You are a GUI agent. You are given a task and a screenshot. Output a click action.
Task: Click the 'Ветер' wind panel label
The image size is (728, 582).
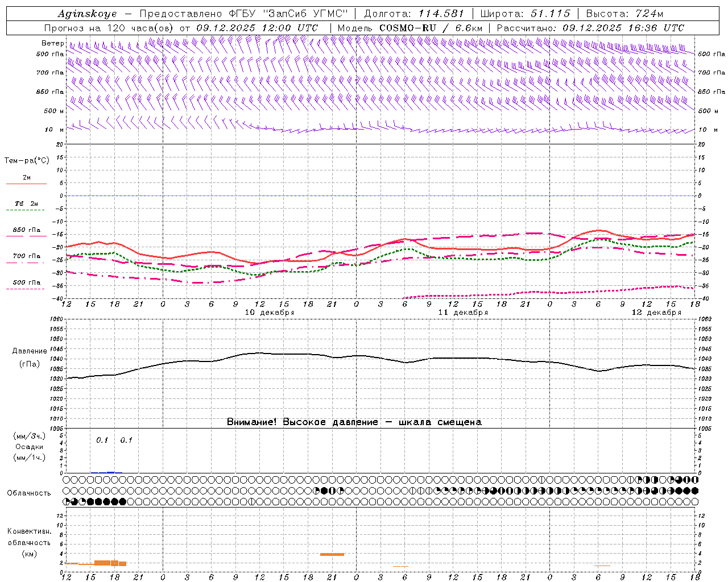click(x=52, y=43)
